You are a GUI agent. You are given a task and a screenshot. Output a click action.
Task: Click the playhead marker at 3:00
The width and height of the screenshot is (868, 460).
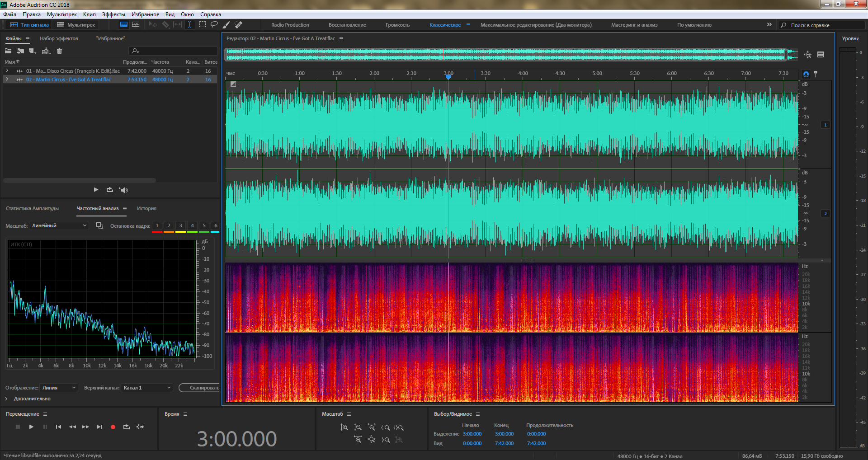pyautogui.click(x=448, y=76)
